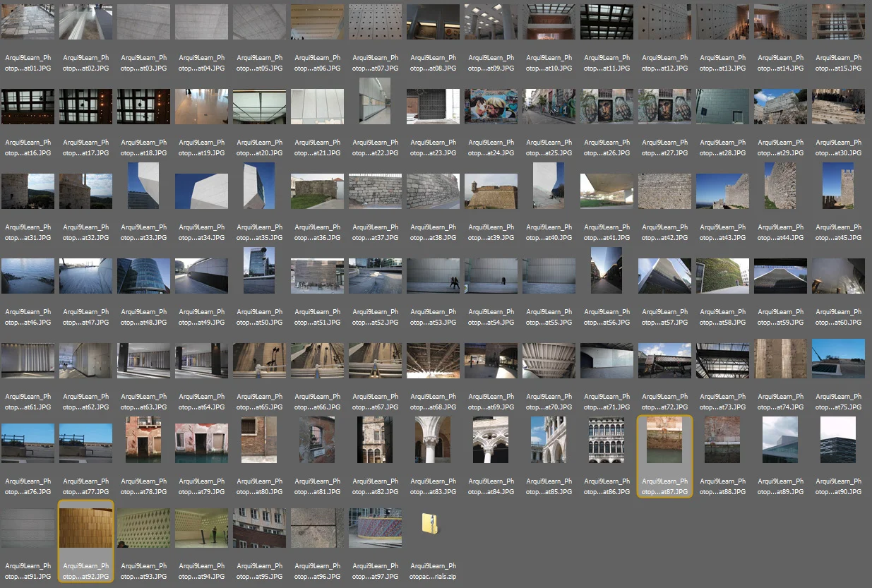The height and width of the screenshot is (588, 872).
Task: Select the skyscraper photo at48.JPG
Action: (143, 275)
